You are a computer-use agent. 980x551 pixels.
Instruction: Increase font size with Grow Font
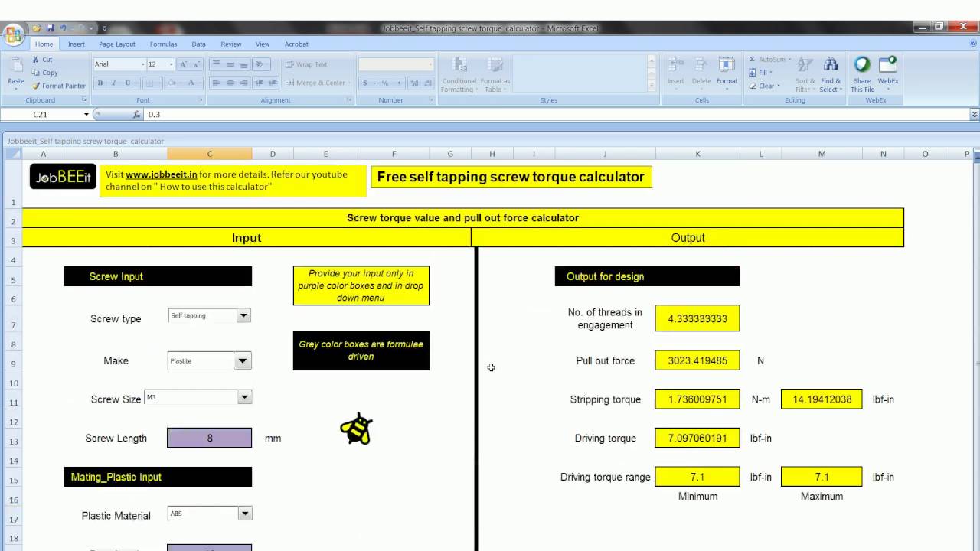point(185,64)
